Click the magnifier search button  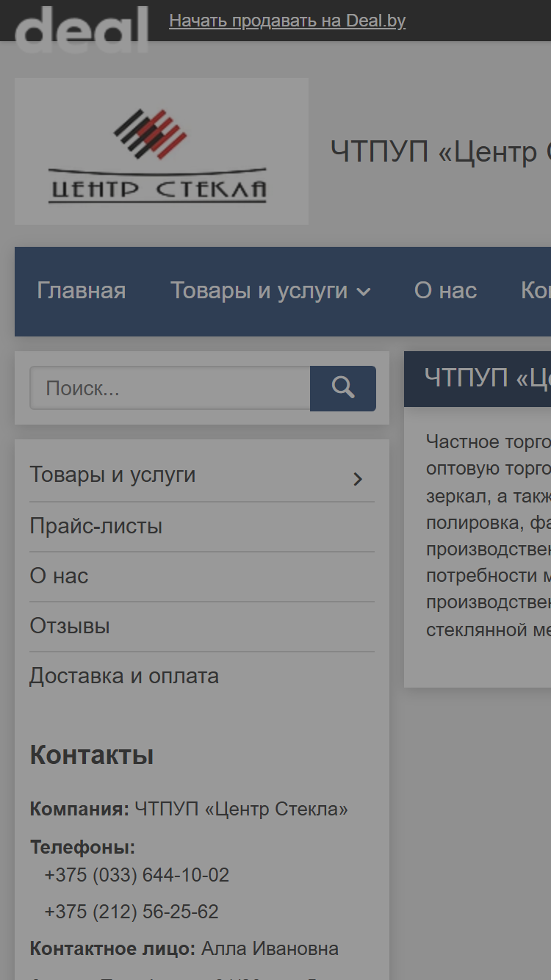(x=343, y=388)
